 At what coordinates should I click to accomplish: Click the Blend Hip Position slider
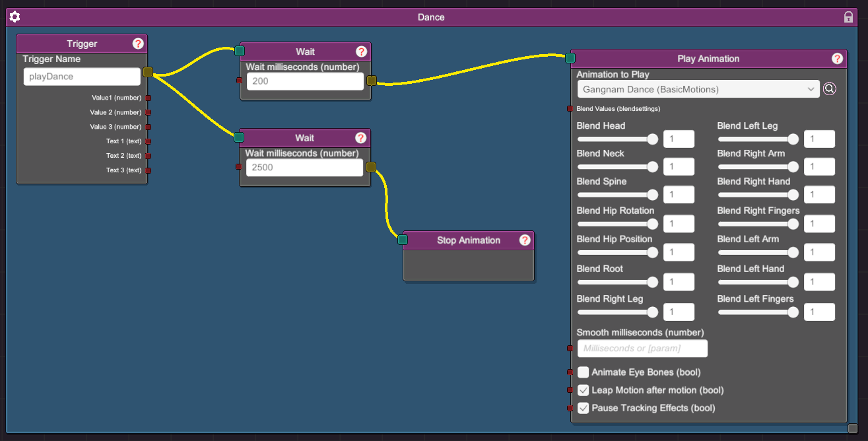tap(618, 252)
